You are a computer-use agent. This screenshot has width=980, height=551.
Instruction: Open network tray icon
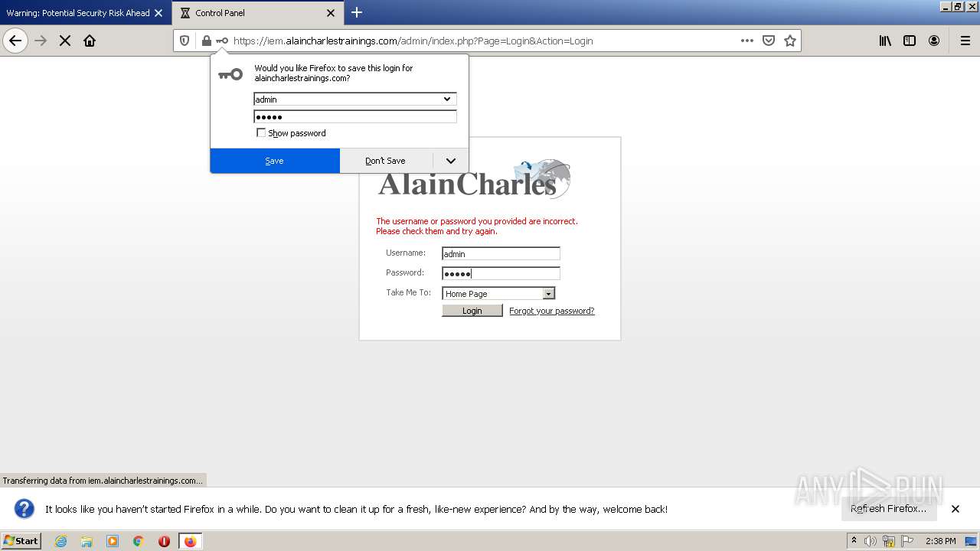(889, 541)
